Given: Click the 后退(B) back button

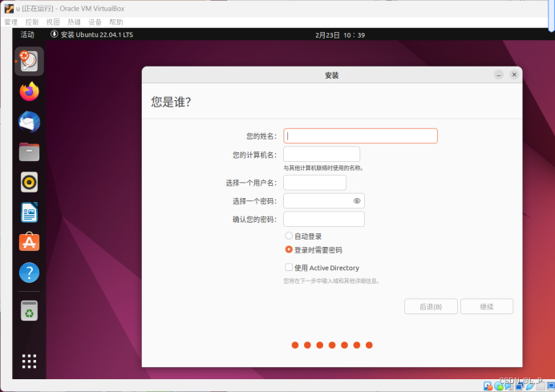Looking at the screenshot, I should tap(431, 306).
